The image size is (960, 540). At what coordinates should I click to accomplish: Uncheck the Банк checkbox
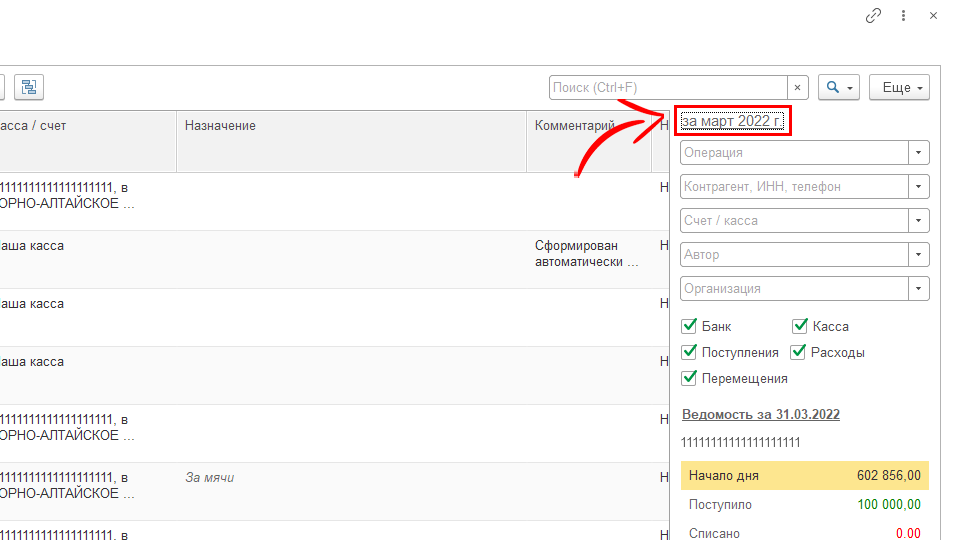[x=689, y=326]
